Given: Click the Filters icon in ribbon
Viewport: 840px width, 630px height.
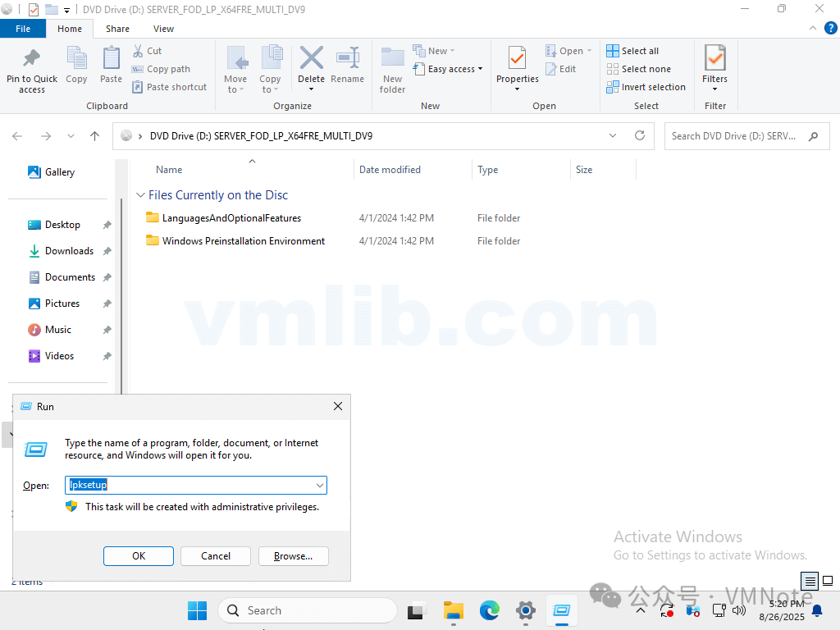Looking at the screenshot, I should pyautogui.click(x=714, y=60).
